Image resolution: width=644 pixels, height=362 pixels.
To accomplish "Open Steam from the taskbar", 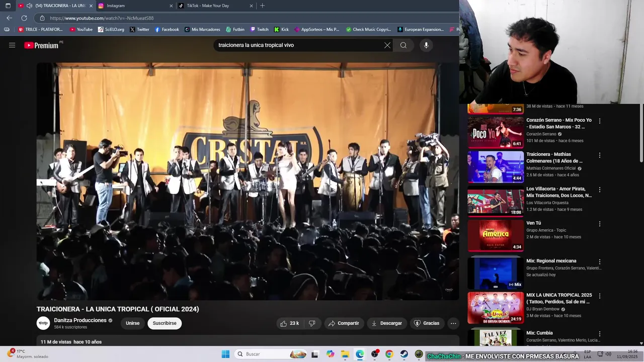I will (404, 354).
